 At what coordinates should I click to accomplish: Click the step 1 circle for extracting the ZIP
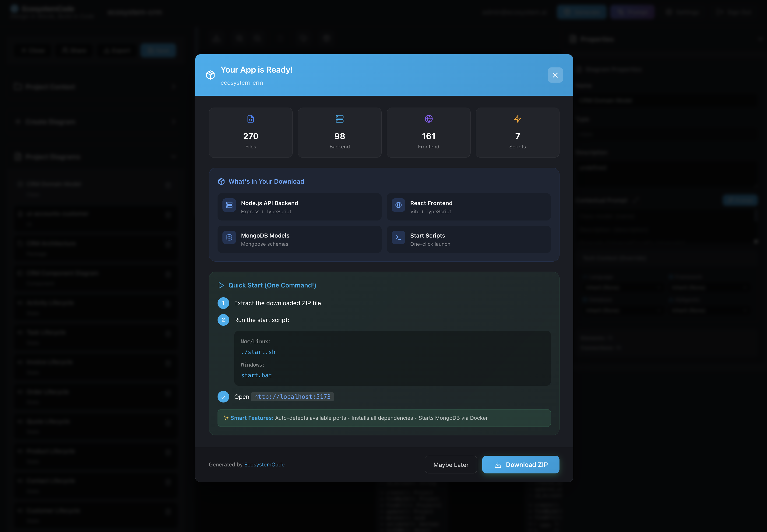click(x=223, y=303)
